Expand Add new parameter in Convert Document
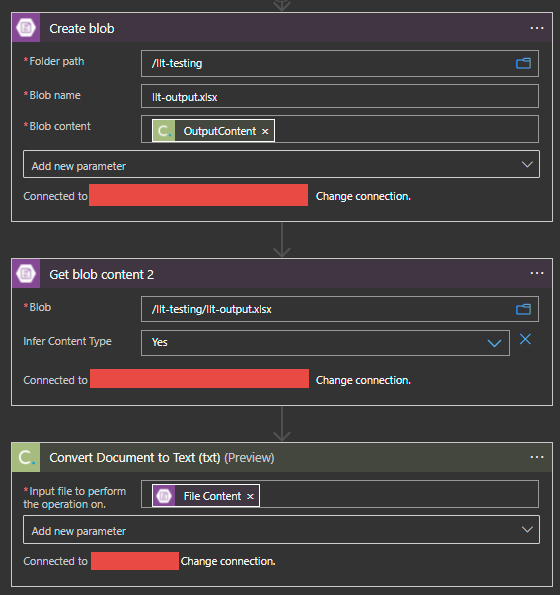Screen dimensions: 560x595 coord(281,529)
